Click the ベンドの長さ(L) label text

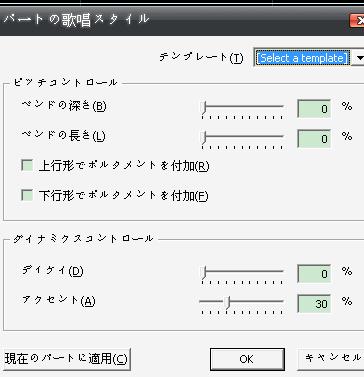63,136
